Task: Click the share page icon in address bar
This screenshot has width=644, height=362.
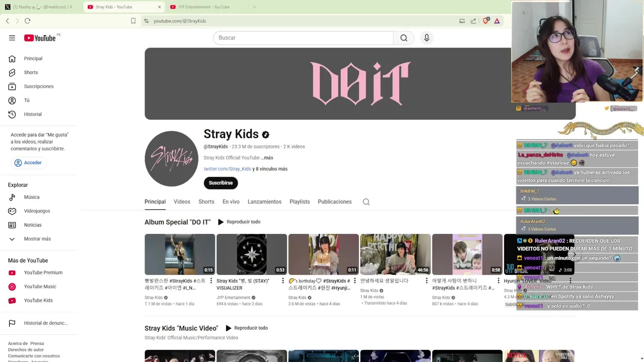Action: pos(473,21)
